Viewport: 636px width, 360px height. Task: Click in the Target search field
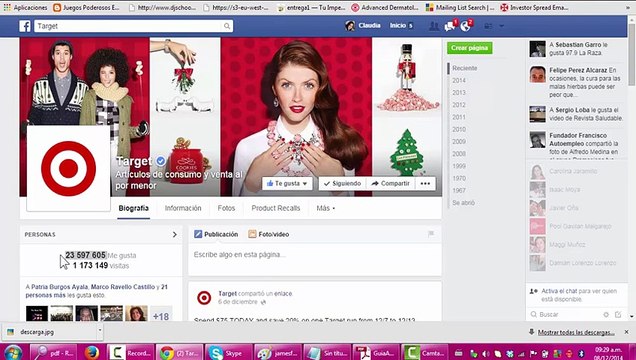pos(128,26)
